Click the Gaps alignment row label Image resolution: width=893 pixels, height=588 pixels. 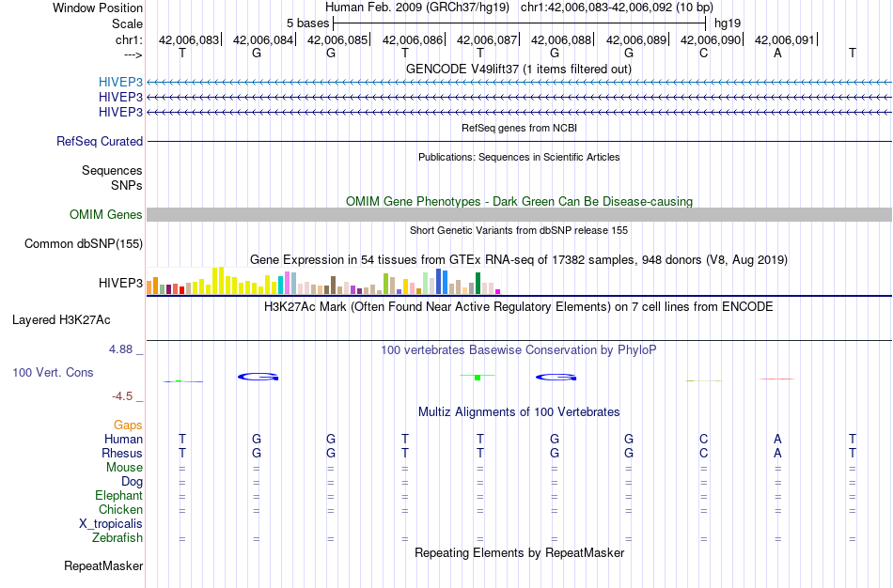tap(128, 426)
